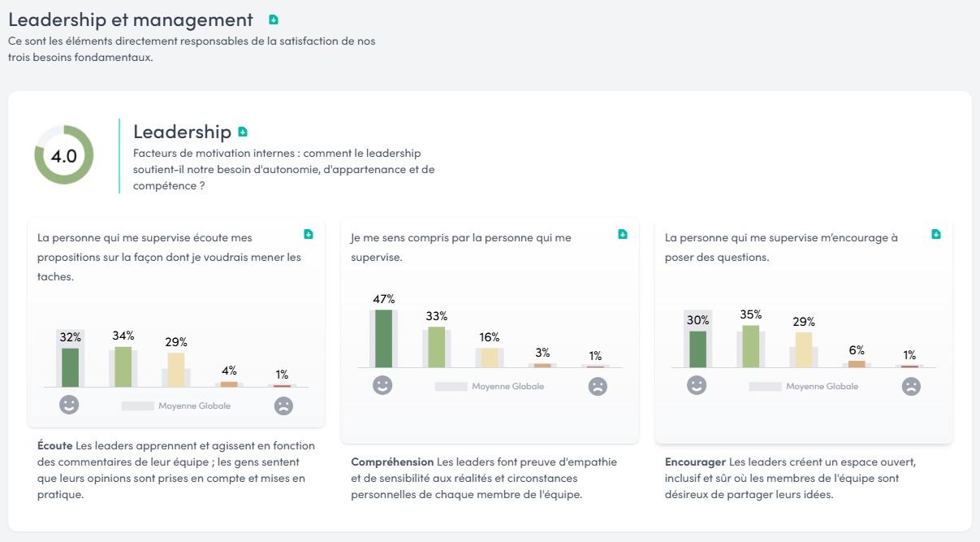
Task: Click the 16% yellow bar in Compréhension chart
Action: coord(489,358)
